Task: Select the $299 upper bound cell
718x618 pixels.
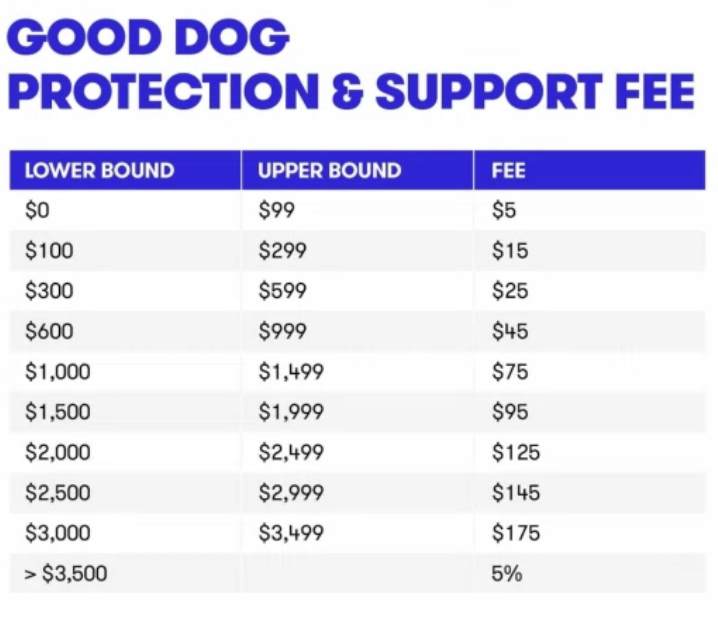Action: point(282,251)
